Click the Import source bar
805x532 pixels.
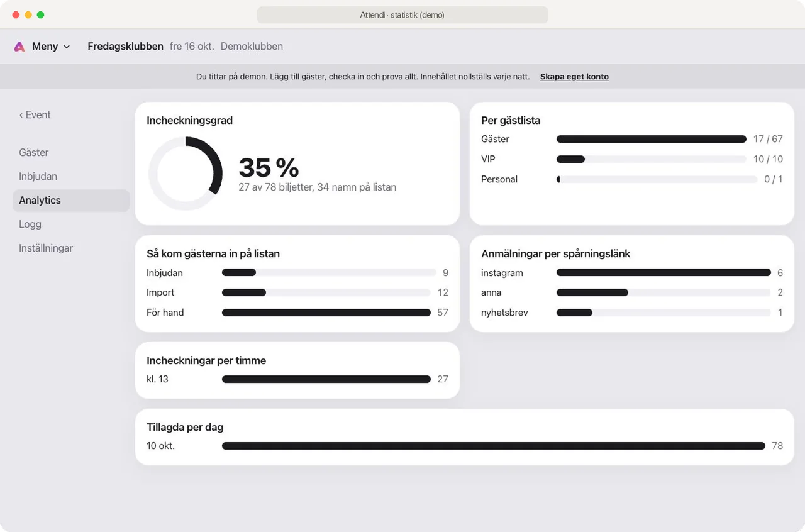click(x=326, y=292)
